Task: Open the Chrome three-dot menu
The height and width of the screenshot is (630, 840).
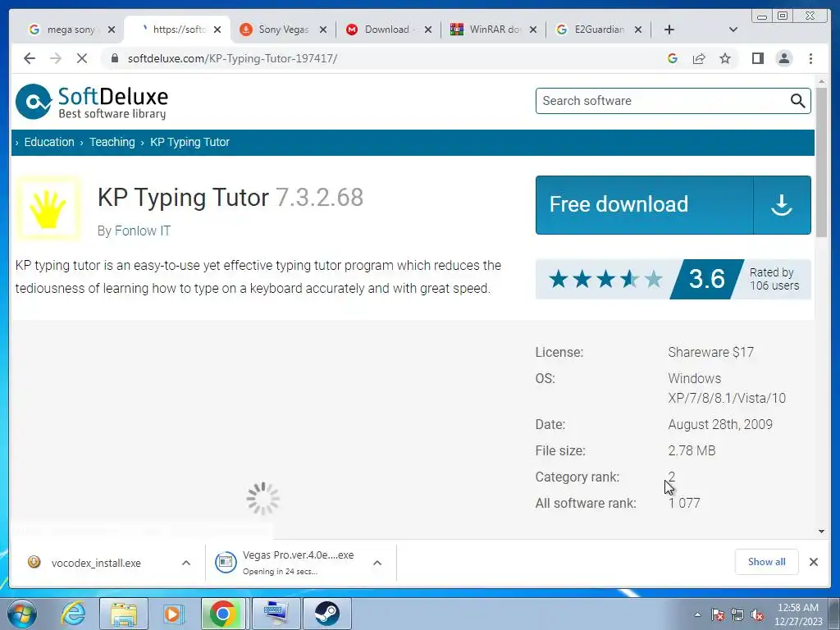Action: (x=810, y=58)
